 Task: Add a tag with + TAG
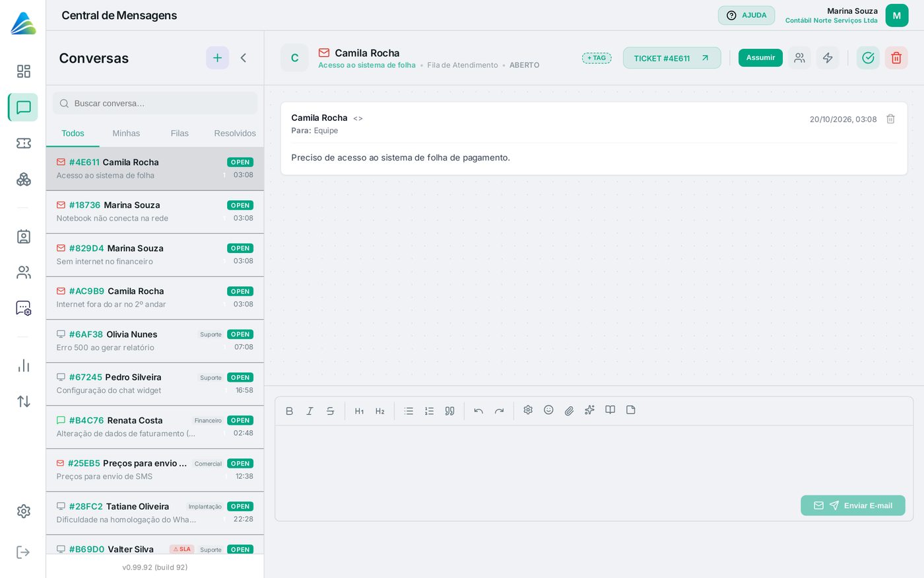pos(597,58)
